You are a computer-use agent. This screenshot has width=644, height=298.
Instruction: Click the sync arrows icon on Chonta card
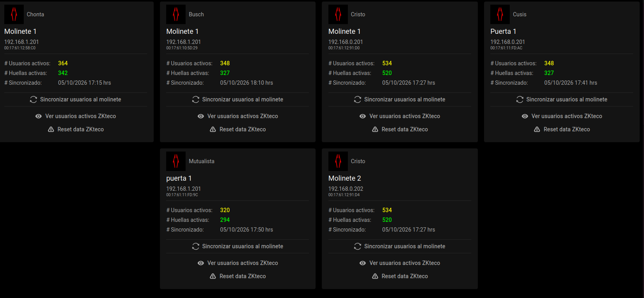[33, 99]
